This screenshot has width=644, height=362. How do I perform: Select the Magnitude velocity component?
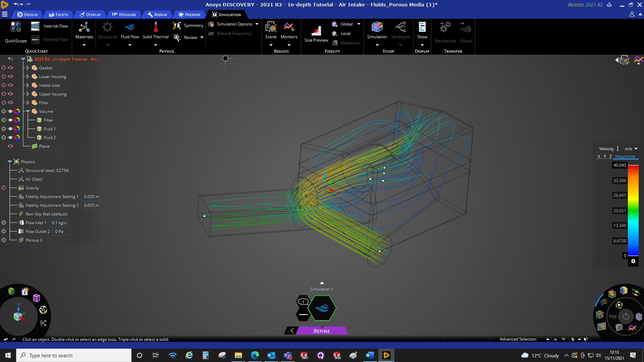625,157
